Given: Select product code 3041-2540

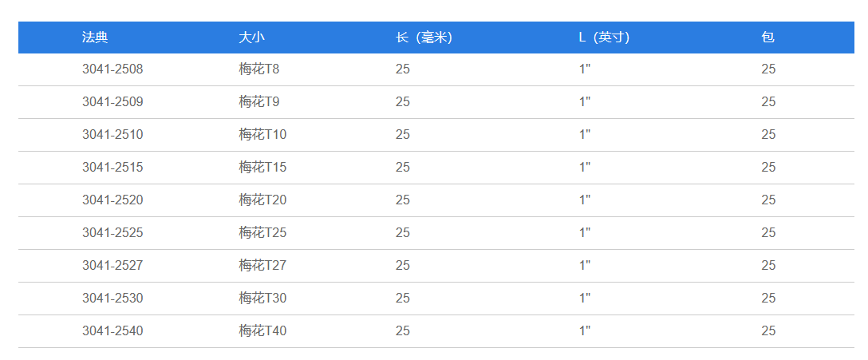Looking at the screenshot, I should coord(112,331).
